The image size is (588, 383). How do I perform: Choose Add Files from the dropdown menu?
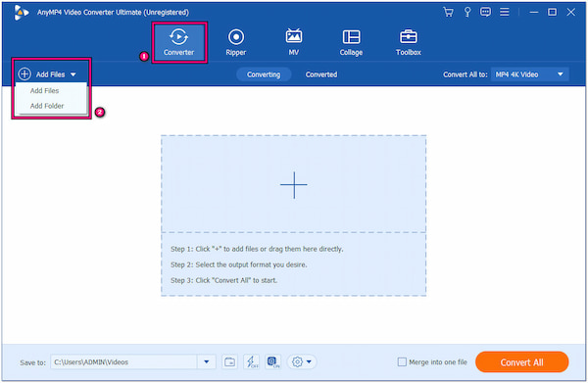(44, 91)
